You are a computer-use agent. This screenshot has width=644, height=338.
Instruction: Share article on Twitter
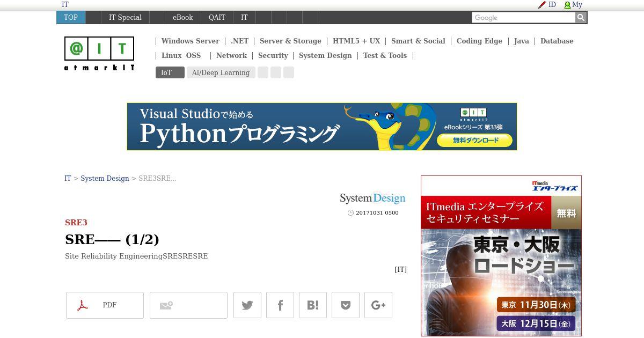click(x=247, y=305)
